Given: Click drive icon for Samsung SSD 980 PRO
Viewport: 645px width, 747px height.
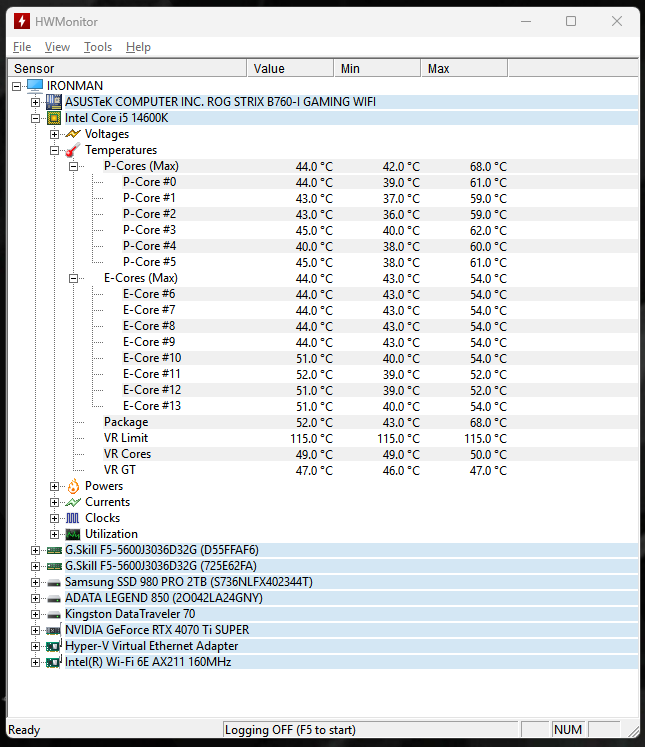Looking at the screenshot, I should tap(54, 583).
